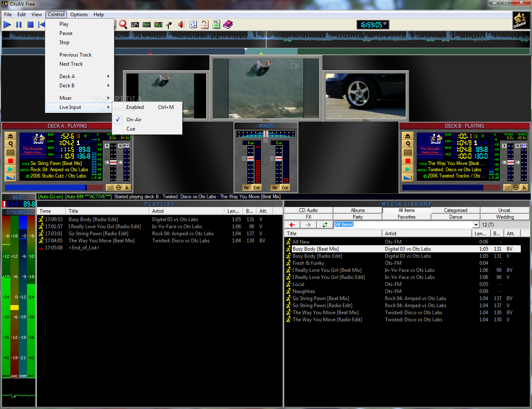The height and width of the screenshot is (409, 532).
Task: Open the green mixer faders toolbar icon
Action: tap(147, 25)
